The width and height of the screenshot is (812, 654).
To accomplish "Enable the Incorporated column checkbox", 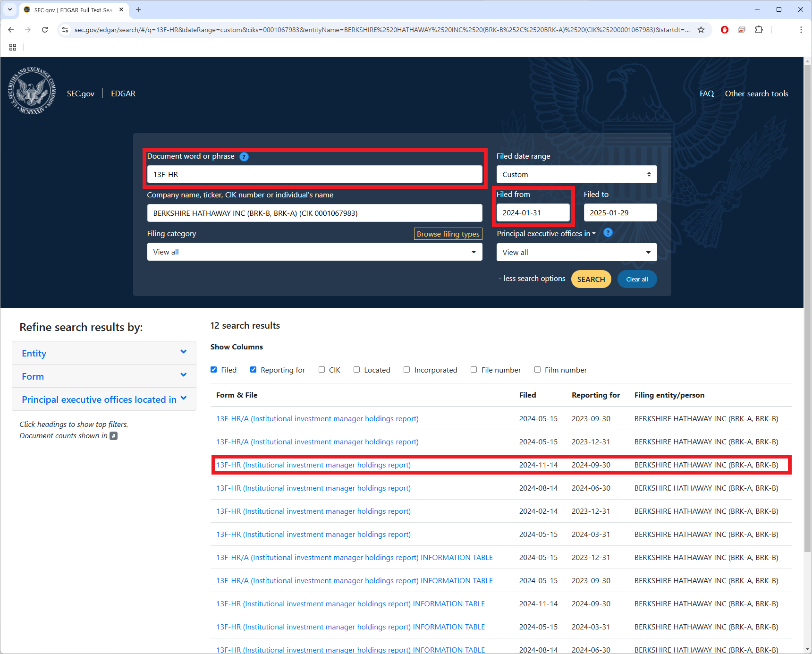I will (407, 370).
